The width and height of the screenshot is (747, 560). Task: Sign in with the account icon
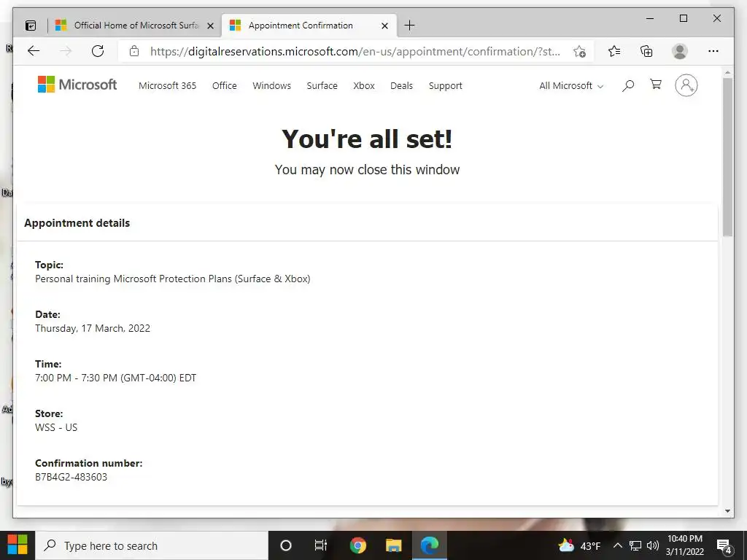686,85
